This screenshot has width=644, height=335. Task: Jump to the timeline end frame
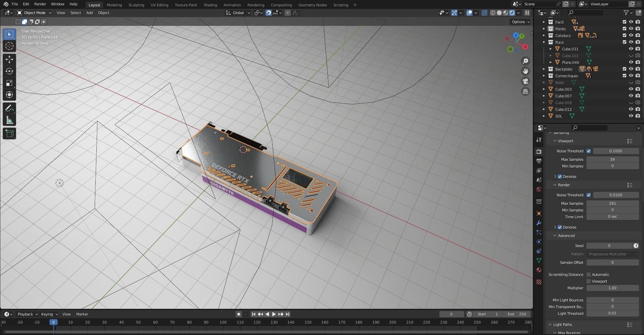coord(287,314)
